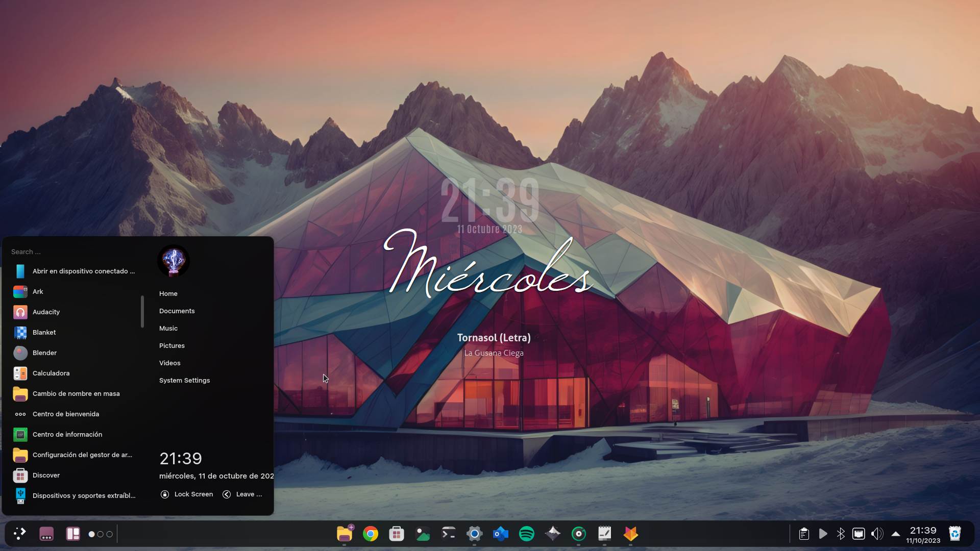Open Pictures folder from launcher
The image size is (980, 551).
coord(172,346)
